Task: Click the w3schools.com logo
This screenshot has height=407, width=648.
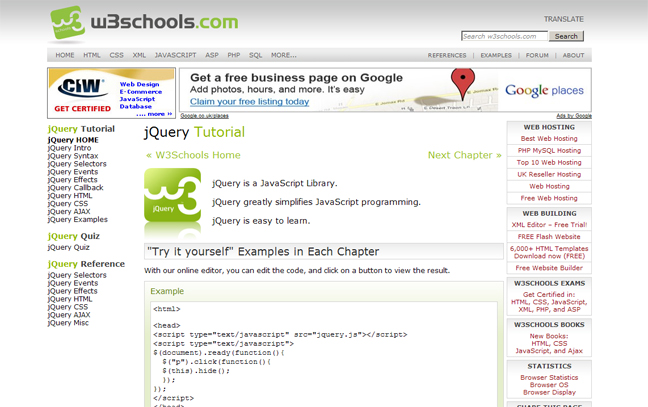Action: click(x=144, y=23)
